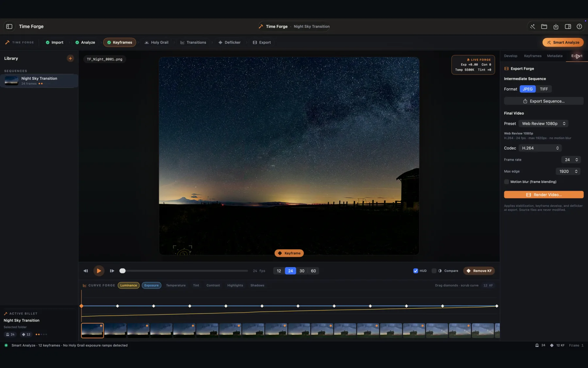
Task: Click the Curve Forge chart icon
Action: [85, 286]
